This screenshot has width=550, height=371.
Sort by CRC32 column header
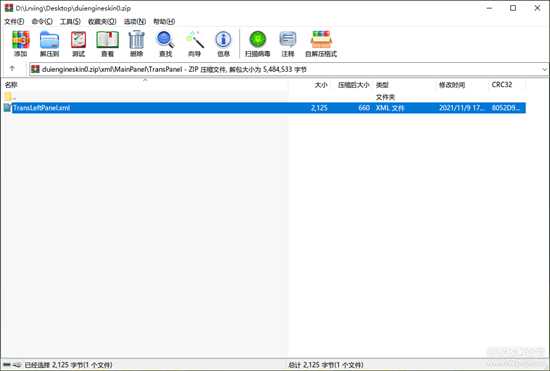coord(502,85)
